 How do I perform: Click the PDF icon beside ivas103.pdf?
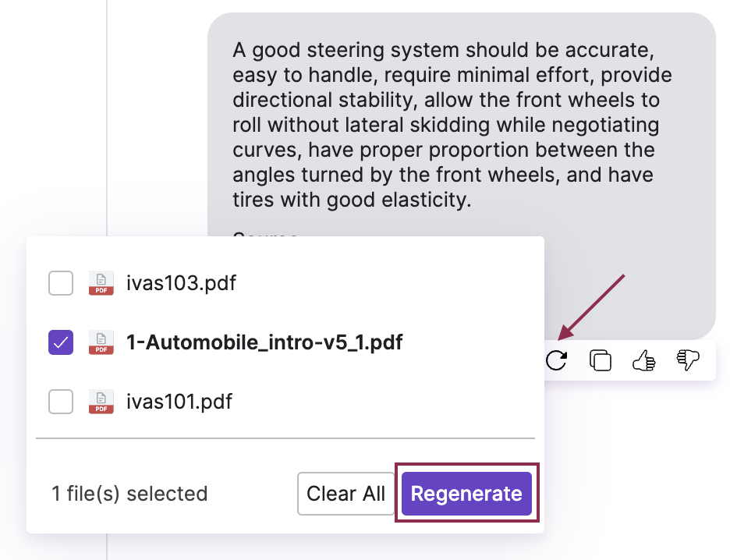[x=101, y=283]
